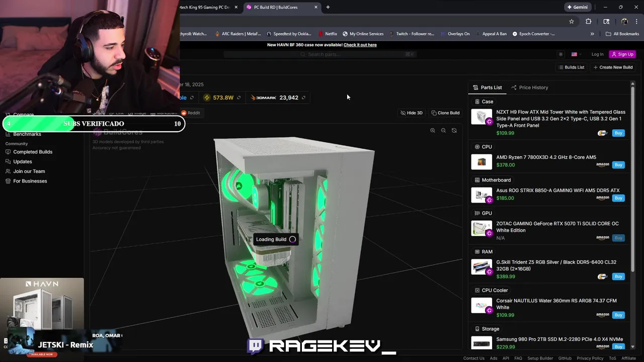Open the ZOTAC GAMING GeForce RTX 5070 Ti title
Viewport: 644px width, 362px height.
click(557, 227)
